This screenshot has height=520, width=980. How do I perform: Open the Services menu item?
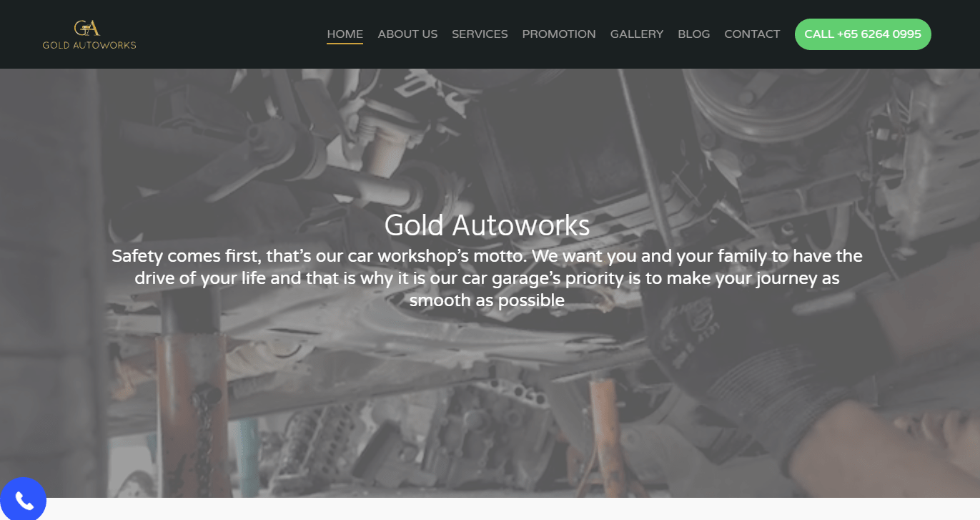tap(480, 34)
